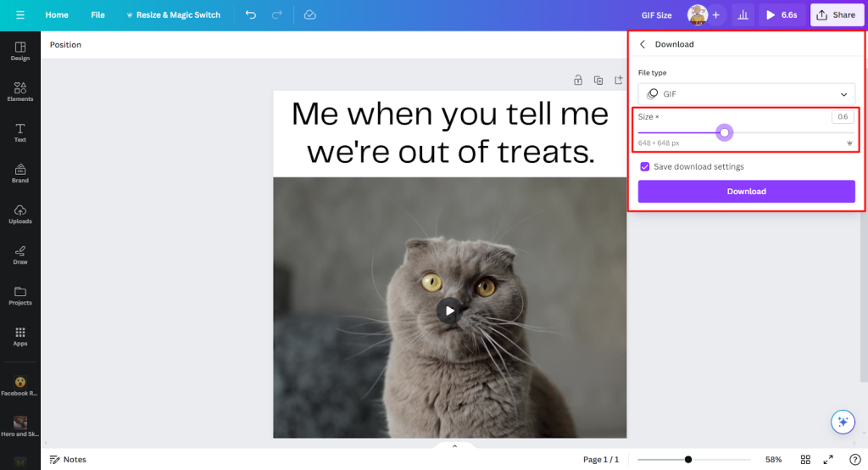Screen dimensions: 868x470
Task: Add a collaborator with plus icon
Action: [x=715, y=15]
